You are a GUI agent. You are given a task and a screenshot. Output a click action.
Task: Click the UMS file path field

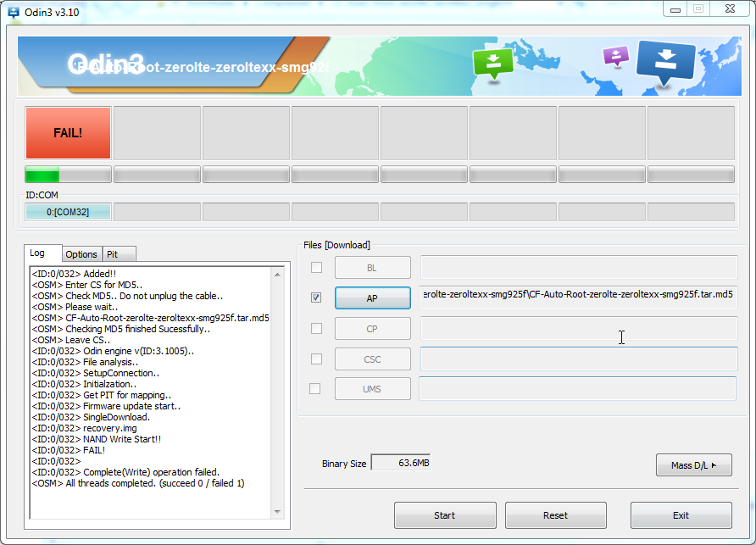tap(578, 388)
